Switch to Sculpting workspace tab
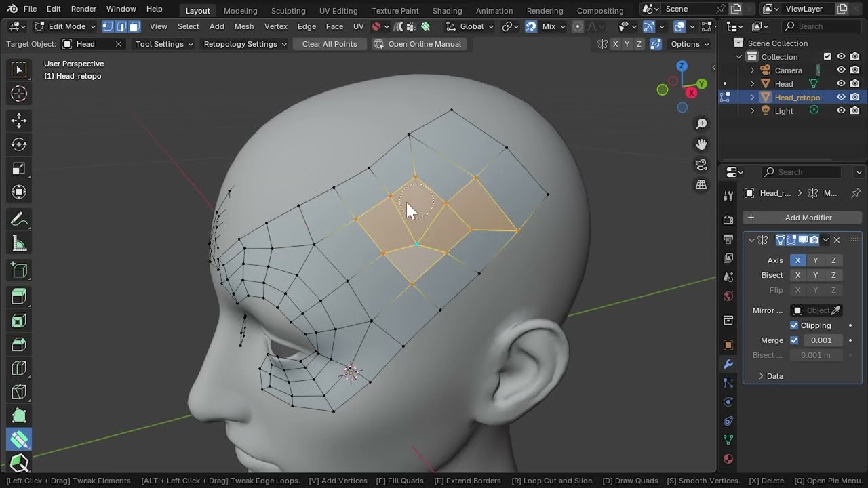The width and height of the screenshot is (868, 488). click(x=288, y=11)
